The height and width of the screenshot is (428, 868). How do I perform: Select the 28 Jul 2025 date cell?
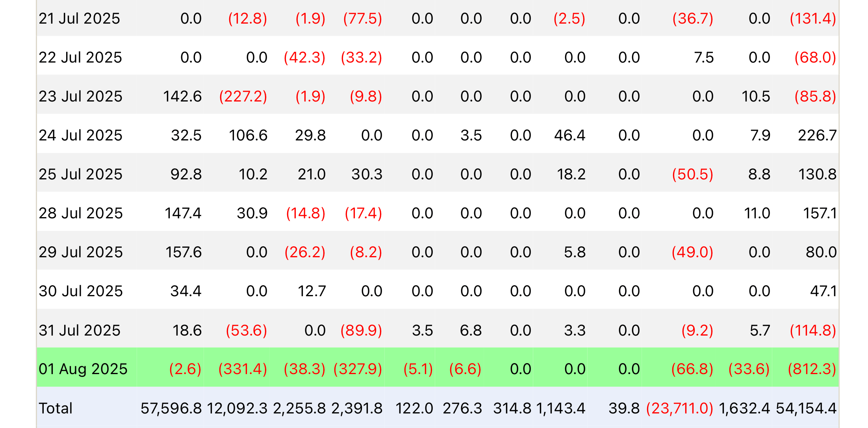click(x=81, y=213)
